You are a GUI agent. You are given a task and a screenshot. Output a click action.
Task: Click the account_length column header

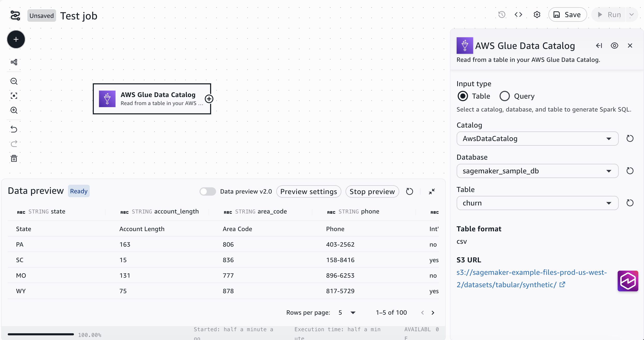point(159,211)
